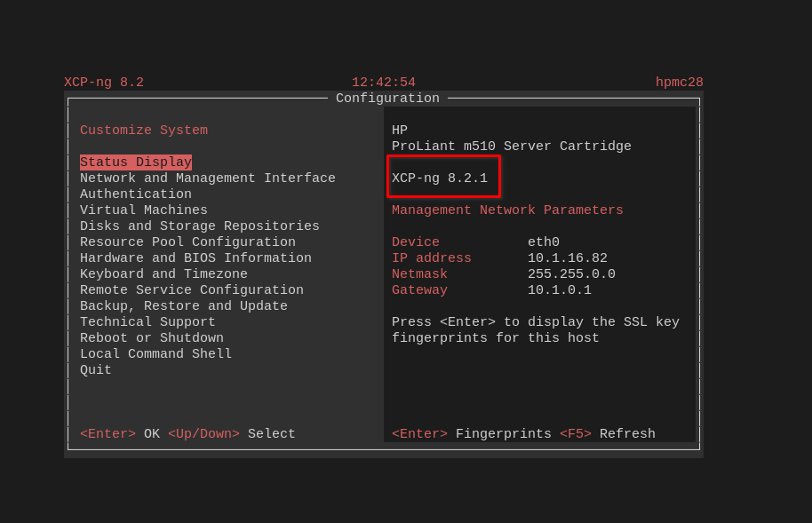Screen dimensions: 812x523
Task: Click the netmask value 255.255.0.0
Action: pos(571,273)
